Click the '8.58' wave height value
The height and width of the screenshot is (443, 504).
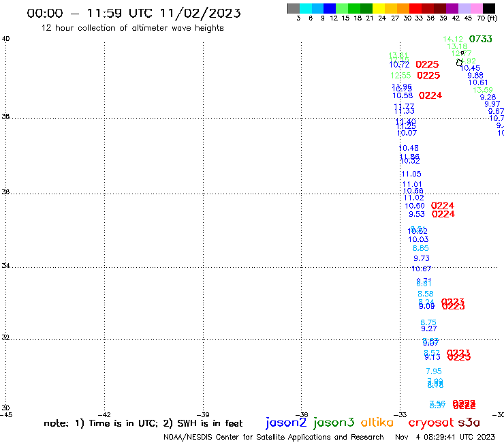coord(426,294)
